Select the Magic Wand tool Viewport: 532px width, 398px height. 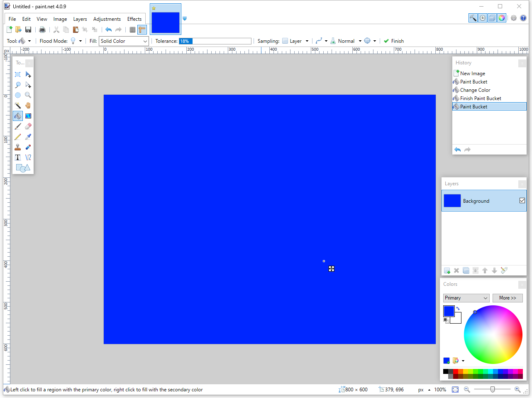(x=18, y=106)
